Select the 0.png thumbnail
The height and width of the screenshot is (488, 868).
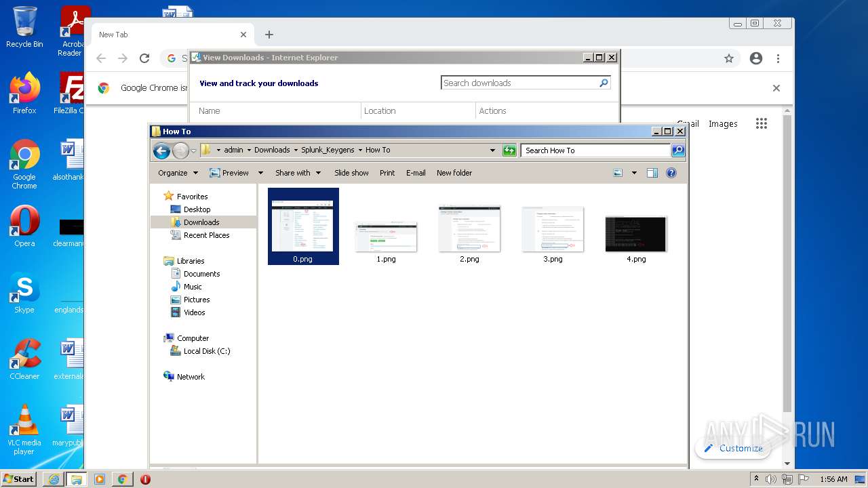tap(303, 226)
